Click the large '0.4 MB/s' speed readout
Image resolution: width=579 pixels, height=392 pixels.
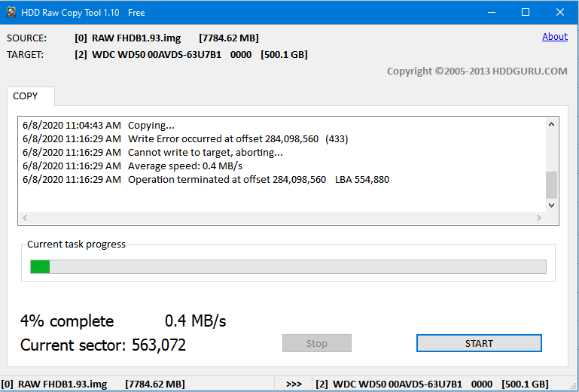point(195,321)
